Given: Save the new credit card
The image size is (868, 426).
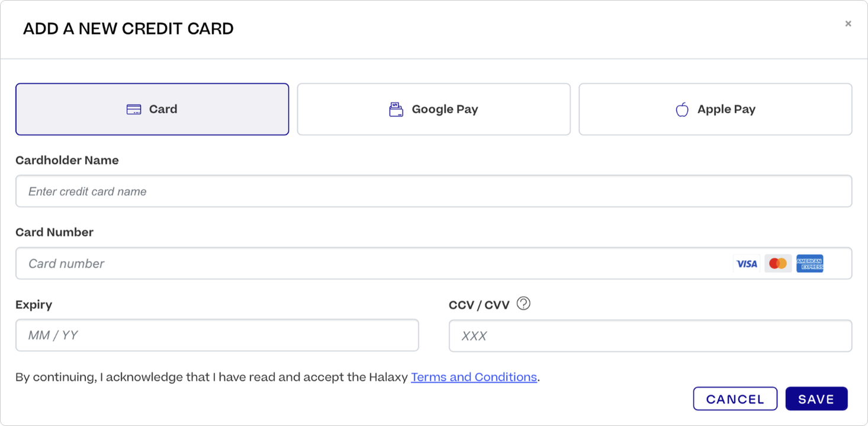Looking at the screenshot, I should pos(816,399).
